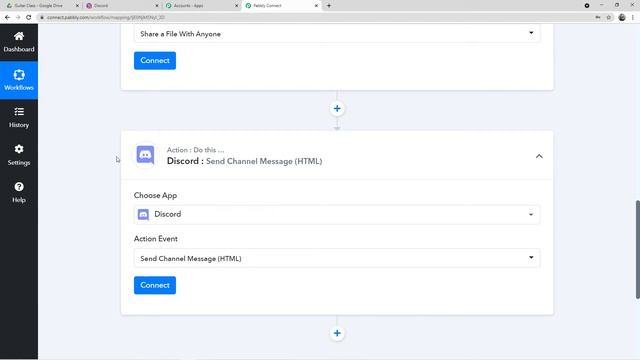Open the Chrome three-dot menu

(633, 18)
